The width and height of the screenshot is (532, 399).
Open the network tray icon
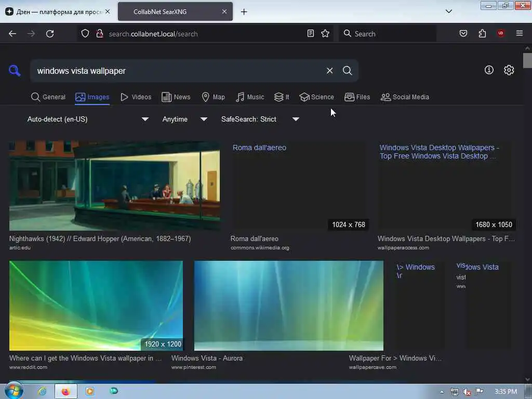click(x=455, y=392)
